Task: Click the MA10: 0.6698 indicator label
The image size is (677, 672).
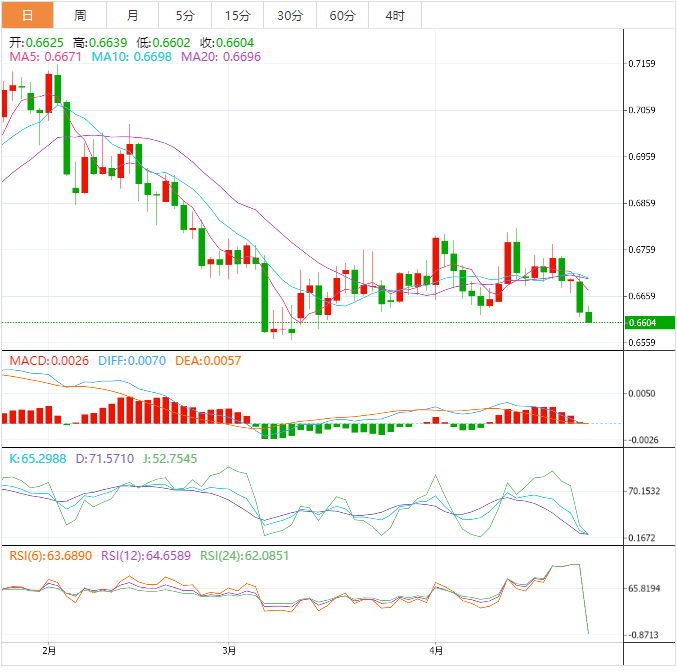Action: point(132,57)
